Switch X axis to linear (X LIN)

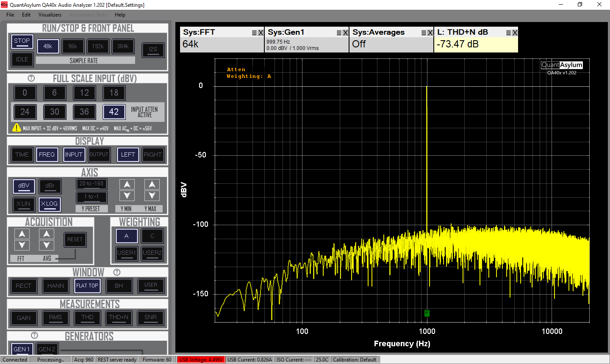click(23, 204)
